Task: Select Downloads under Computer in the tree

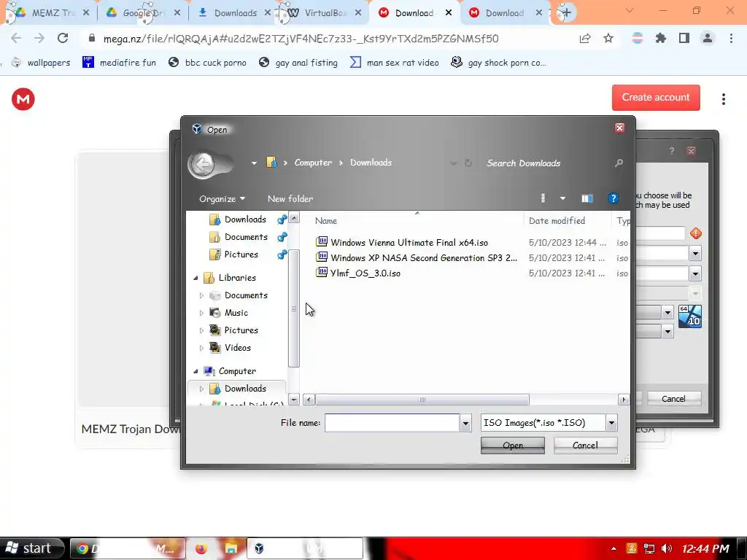Action: [x=245, y=389]
